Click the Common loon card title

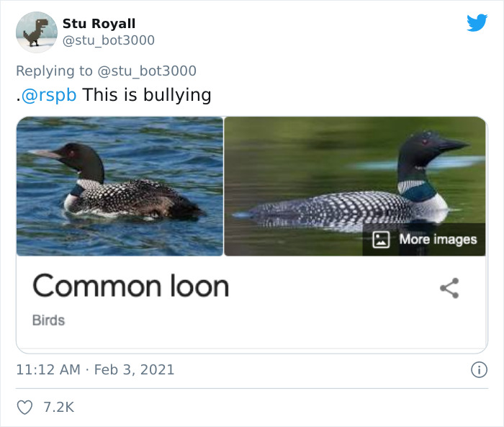[x=130, y=286]
